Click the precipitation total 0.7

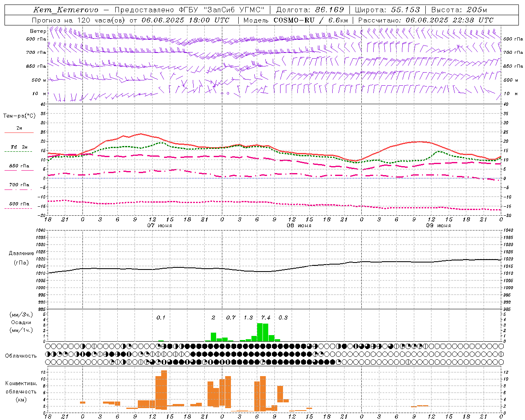[231, 317]
